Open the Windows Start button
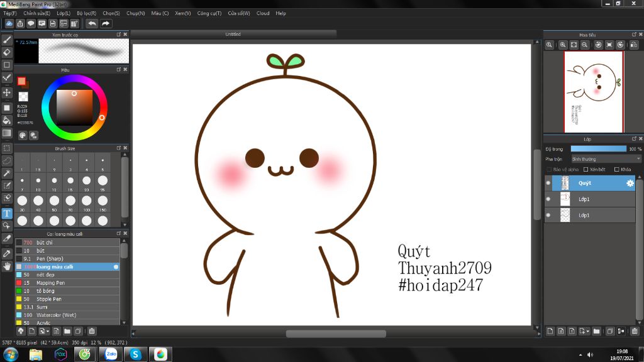Viewport: 644px width, 362px height. 10,354
